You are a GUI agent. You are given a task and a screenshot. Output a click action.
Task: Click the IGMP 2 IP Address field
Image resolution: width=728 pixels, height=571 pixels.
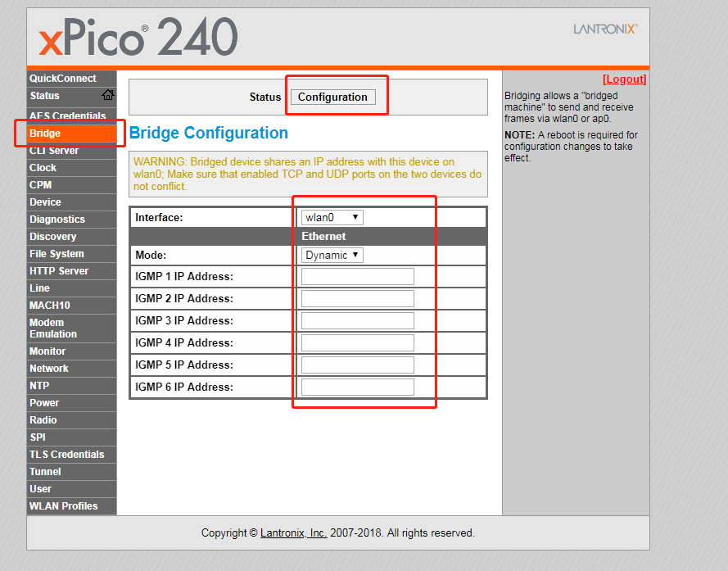click(358, 299)
